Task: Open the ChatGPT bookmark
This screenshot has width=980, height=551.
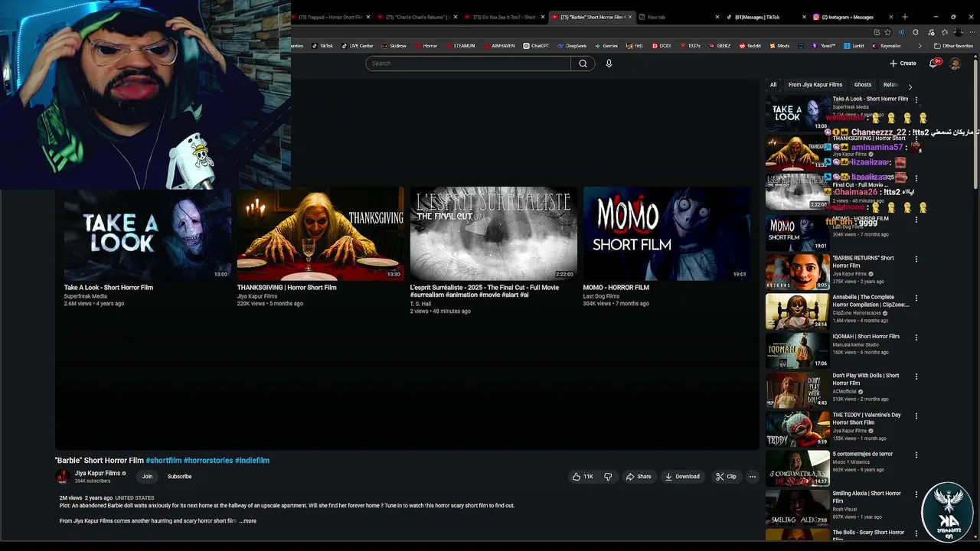Action: click(537, 46)
